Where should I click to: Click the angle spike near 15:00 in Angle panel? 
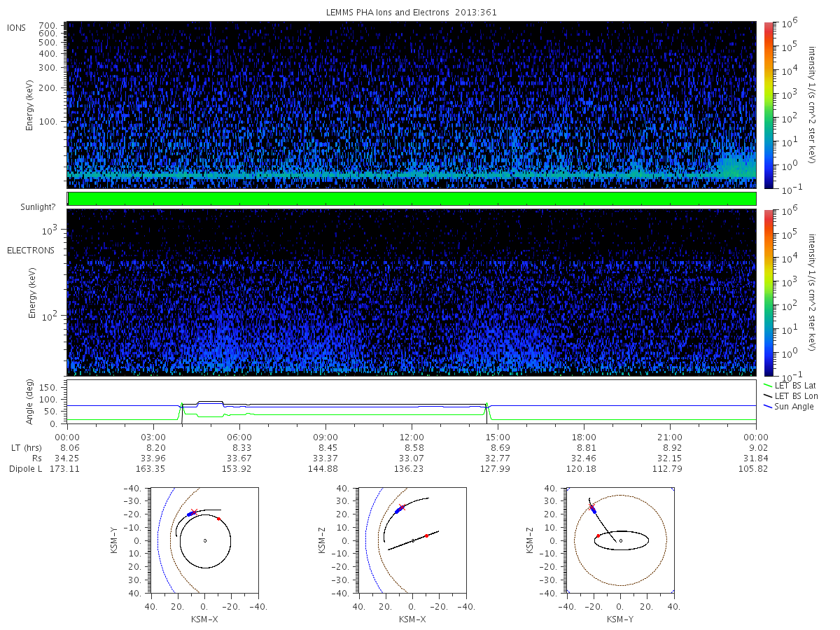coord(486,409)
